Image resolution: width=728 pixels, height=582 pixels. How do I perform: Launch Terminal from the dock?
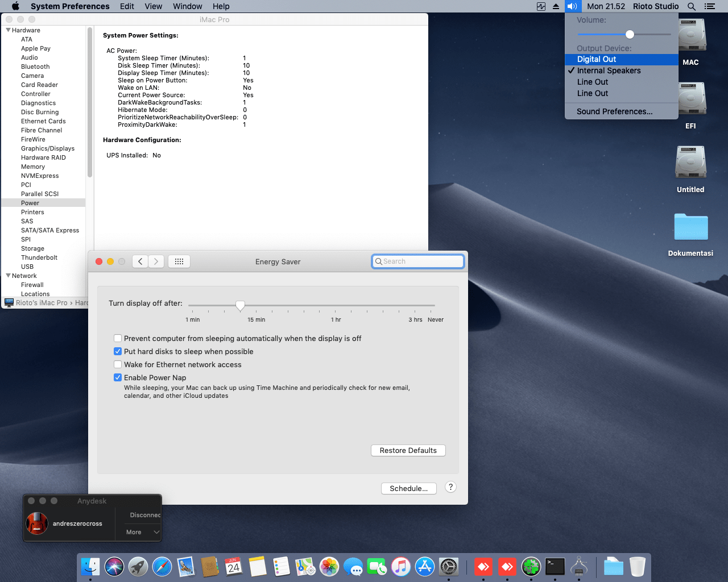tap(555, 567)
